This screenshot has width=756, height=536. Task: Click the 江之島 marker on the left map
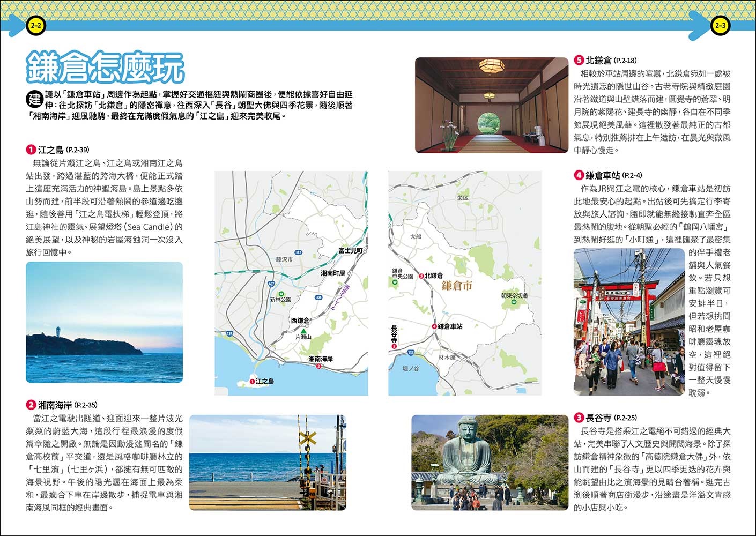click(x=252, y=381)
